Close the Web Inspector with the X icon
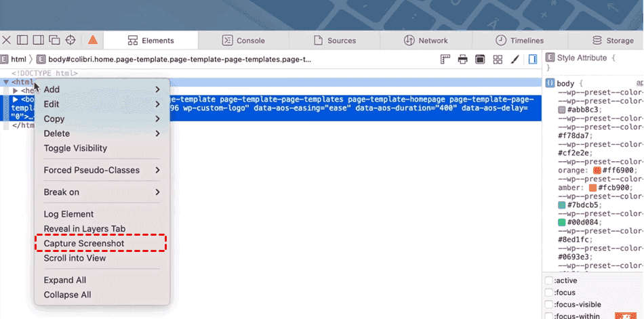This screenshot has width=644, height=319. 6,40
